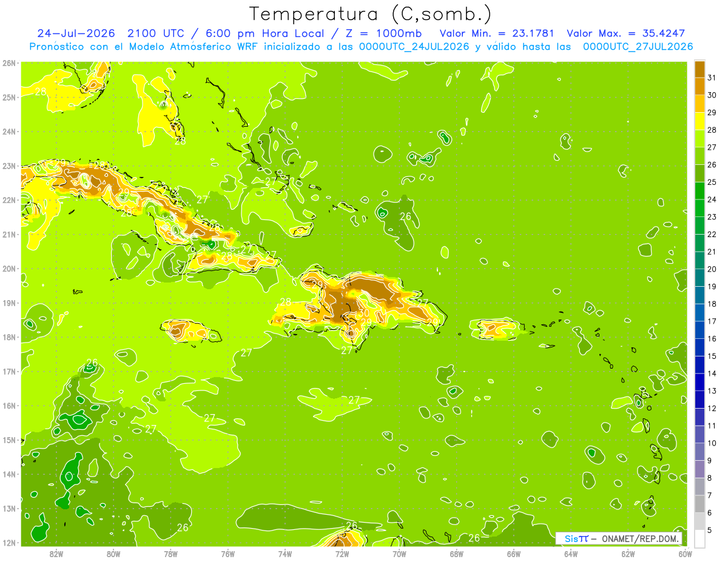
Task: Click the purple legend swatch between 9 and 10
Action: click(x=699, y=452)
